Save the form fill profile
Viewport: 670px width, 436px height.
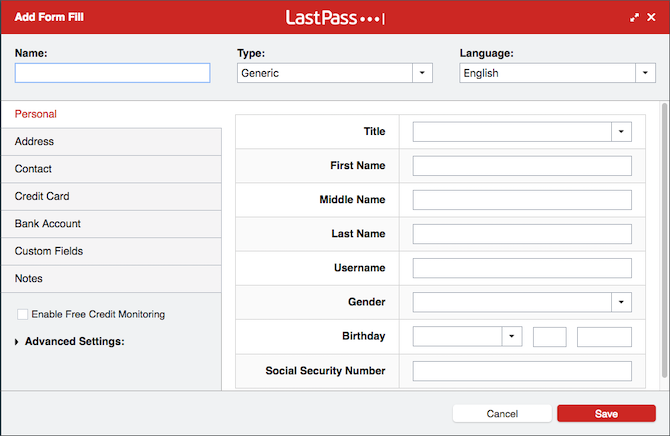coord(606,414)
